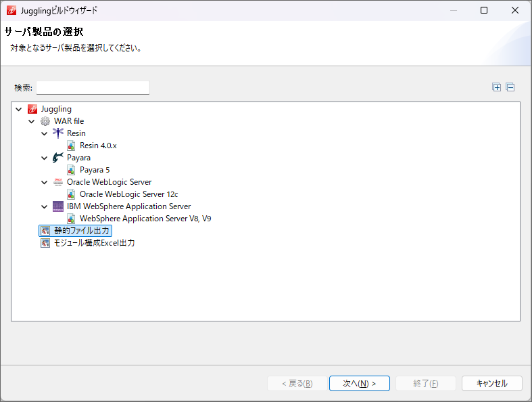Click the Juggling app icon in title bar
Image resolution: width=532 pixels, height=402 pixels.
(11, 10)
